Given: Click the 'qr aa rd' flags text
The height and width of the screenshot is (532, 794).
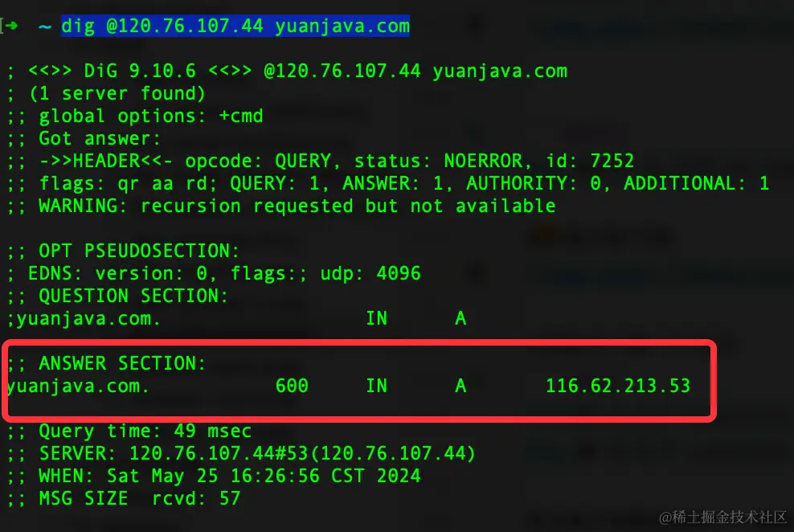Looking at the screenshot, I should 167,183.
